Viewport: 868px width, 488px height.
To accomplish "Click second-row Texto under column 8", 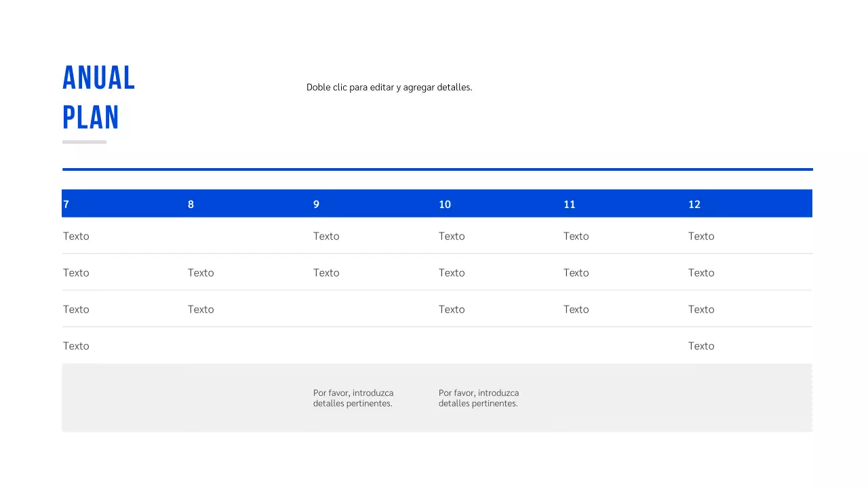I will click(x=201, y=272).
